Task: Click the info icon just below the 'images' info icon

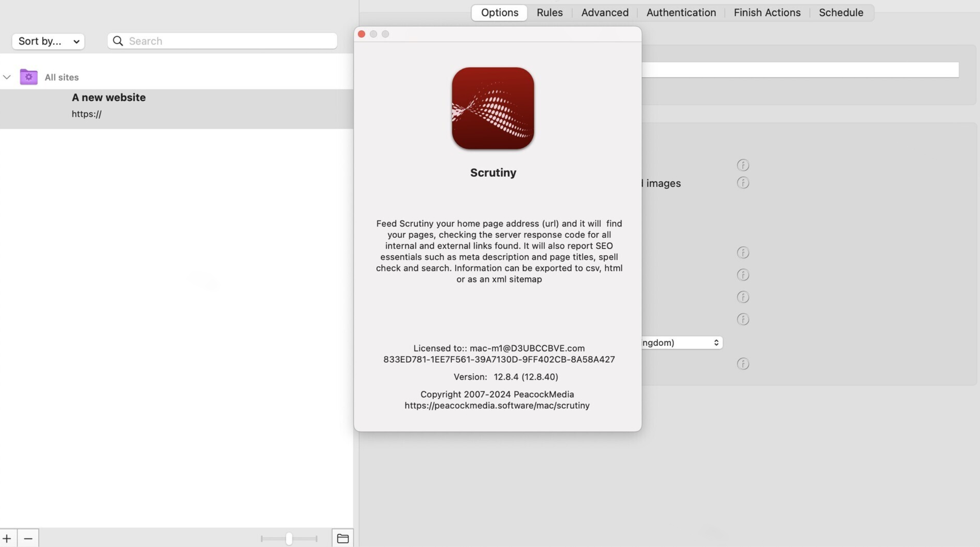Action: click(x=743, y=253)
